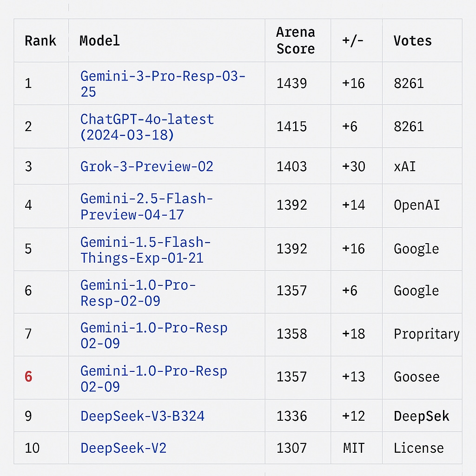Select the 1439 arena score cell

tap(291, 84)
